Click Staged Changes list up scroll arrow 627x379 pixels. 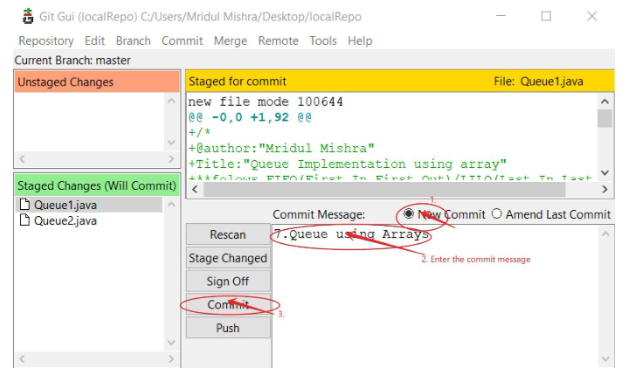point(172,205)
